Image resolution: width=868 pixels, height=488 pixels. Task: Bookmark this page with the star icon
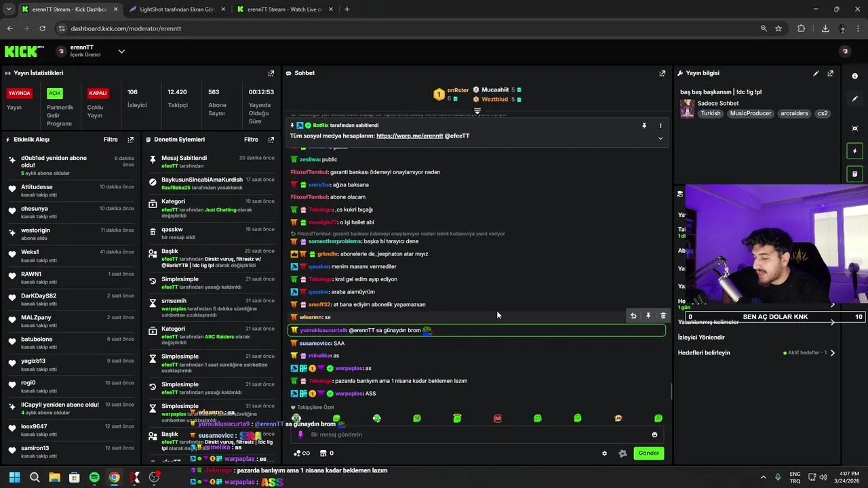tap(778, 28)
